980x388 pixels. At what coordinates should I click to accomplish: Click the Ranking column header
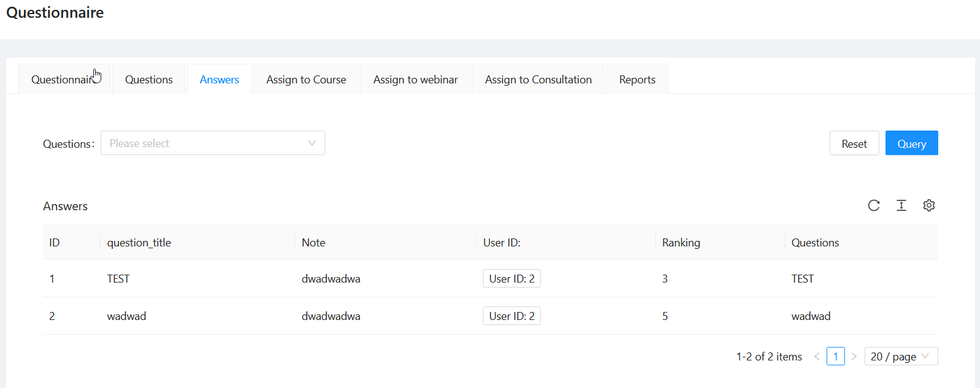tap(681, 242)
